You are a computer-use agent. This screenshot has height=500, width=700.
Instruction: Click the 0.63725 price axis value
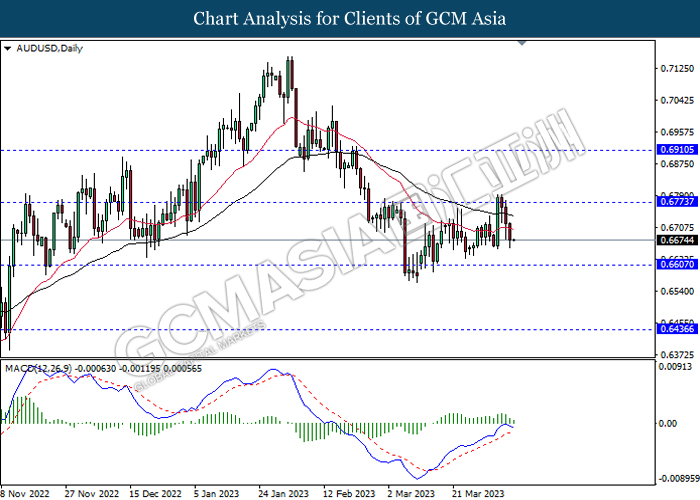(677, 355)
